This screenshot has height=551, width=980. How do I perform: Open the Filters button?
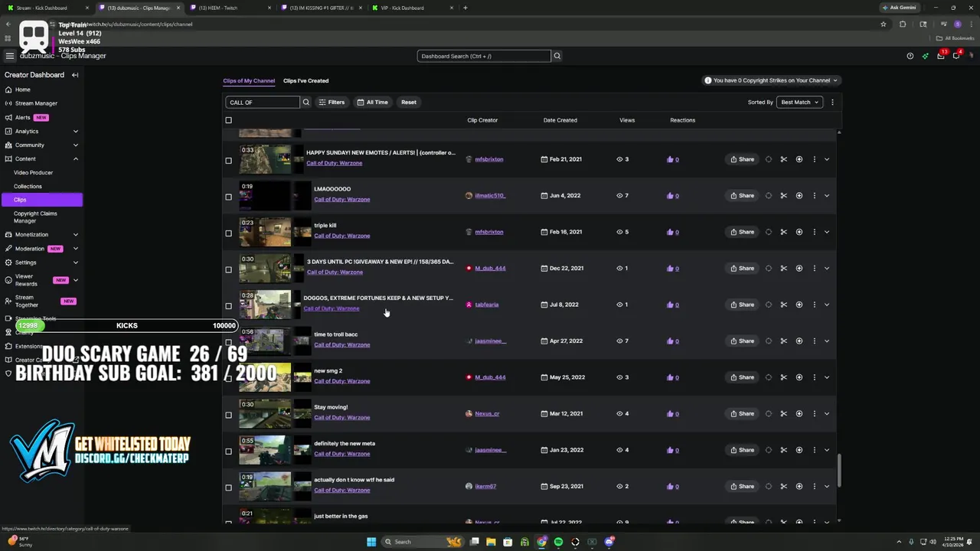332,102
